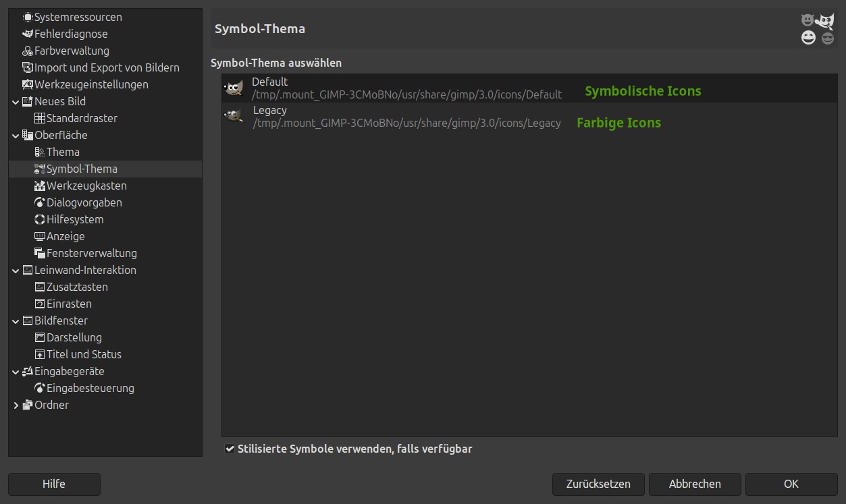Click the Fehlerdiagnose icon in sidebar
This screenshot has height=504, width=846.
[x=28, y=34]
